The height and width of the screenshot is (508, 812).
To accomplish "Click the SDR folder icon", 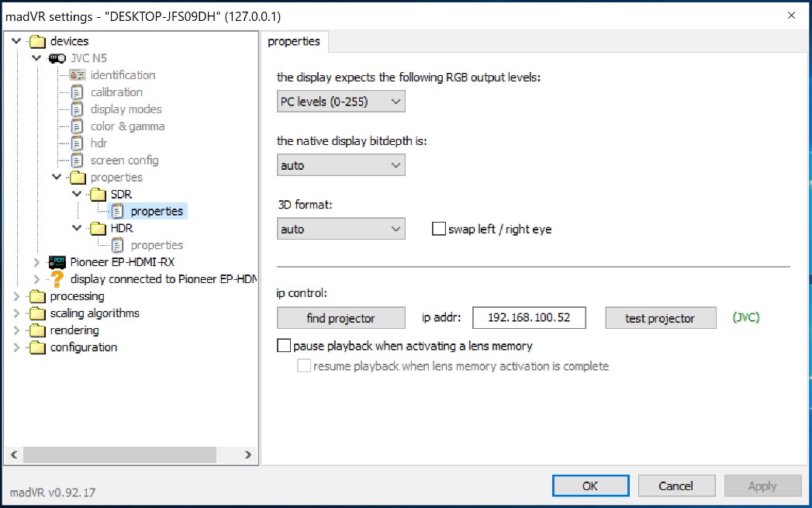I will (98, 195).
